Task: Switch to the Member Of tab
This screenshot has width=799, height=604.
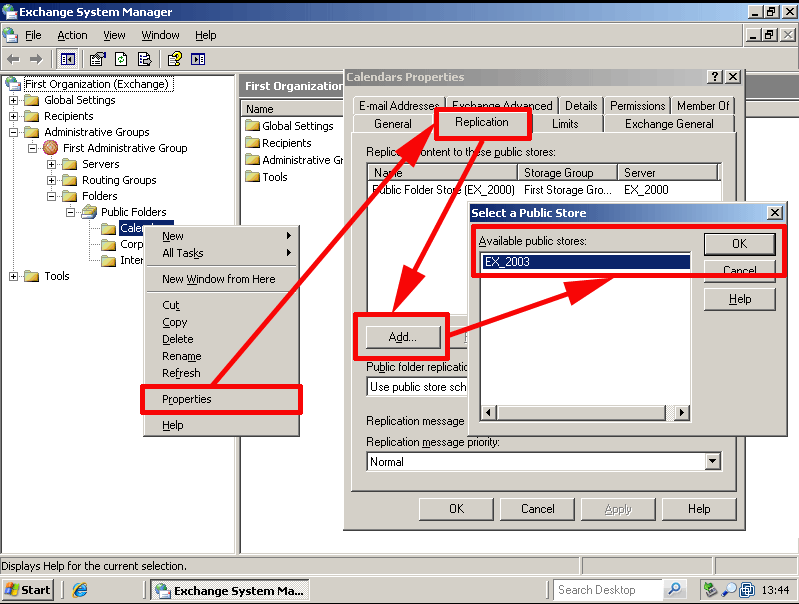Action: [703, 106]
